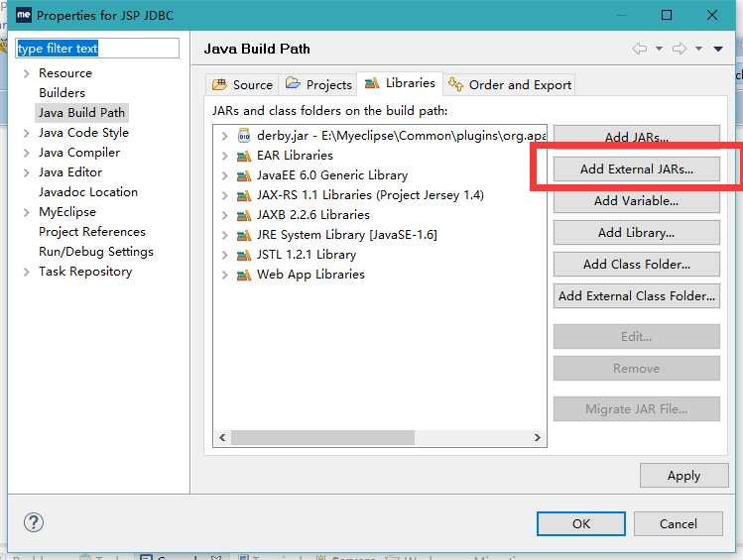
Task: Select 'JSTL 1.2.1 Library' row text
Action: tap(307, 255)
